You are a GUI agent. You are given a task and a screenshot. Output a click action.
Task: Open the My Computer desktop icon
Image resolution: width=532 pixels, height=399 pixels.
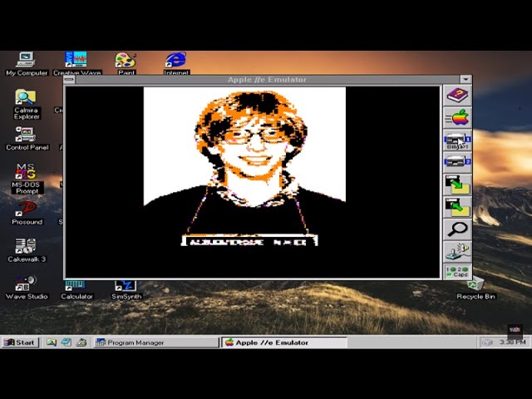coord(27,63)
